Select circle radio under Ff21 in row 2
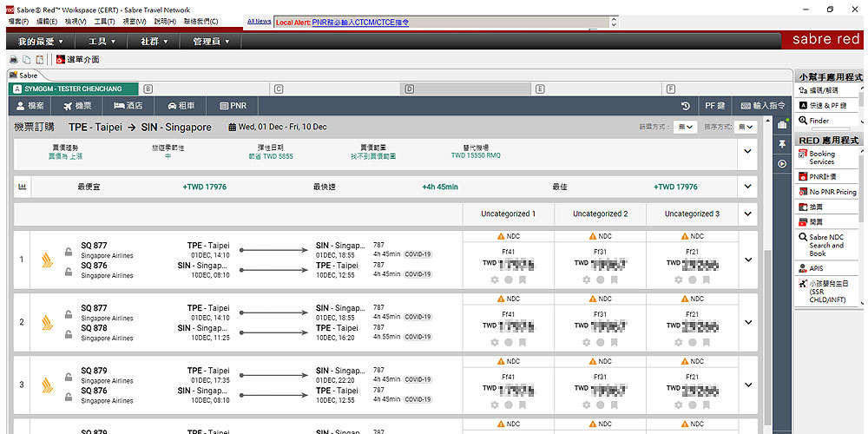 pyautogui.click(x=692, y=343)
